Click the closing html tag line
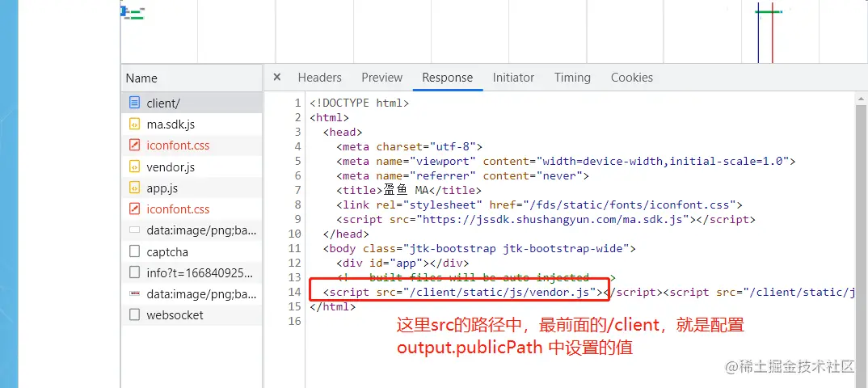Image resolution: width=868 pixels, height=388 pixels. [333, 306]
